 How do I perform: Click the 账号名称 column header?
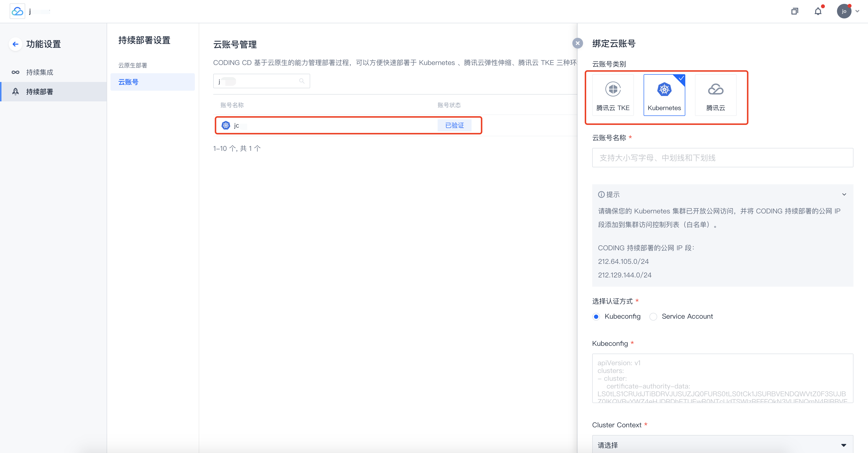point(232,105)
